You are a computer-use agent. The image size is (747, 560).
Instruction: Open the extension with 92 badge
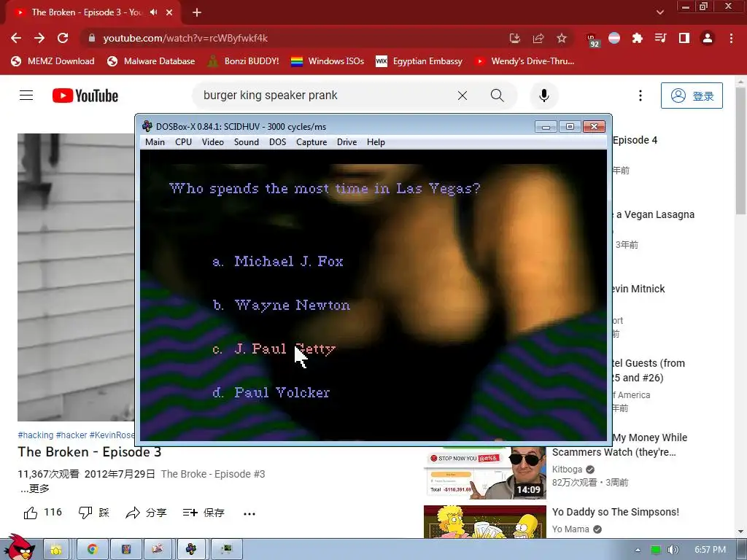(592, 39)
